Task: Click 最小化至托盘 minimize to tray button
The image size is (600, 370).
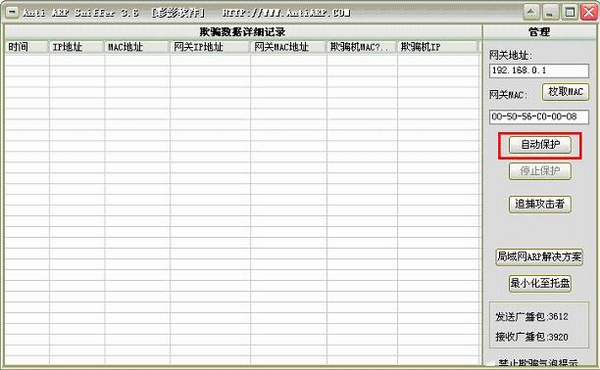Action: [x=540, y=283]
